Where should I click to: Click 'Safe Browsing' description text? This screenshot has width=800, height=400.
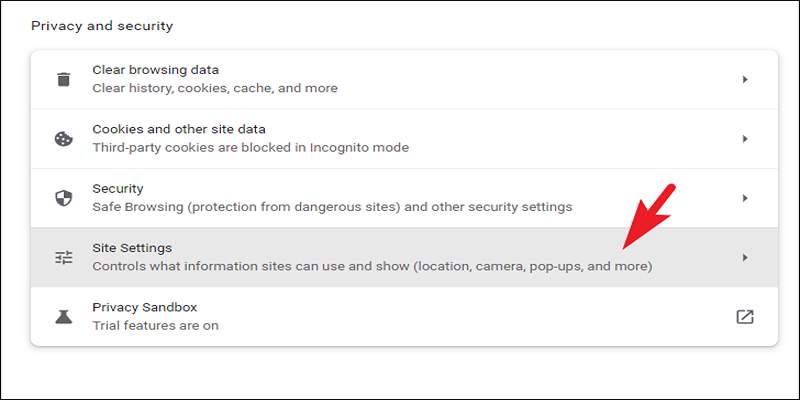pyautogui.click(x=331, y=207)
